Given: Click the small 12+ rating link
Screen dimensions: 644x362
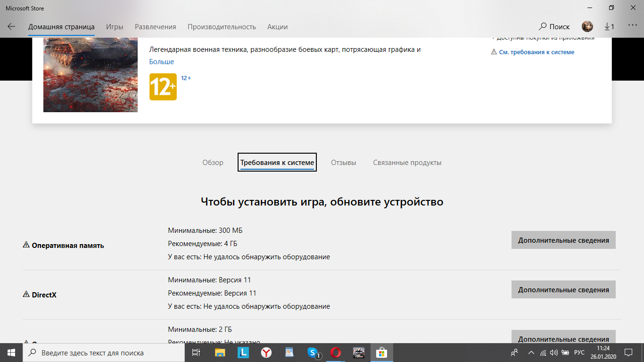Looking at the screenshot, I should pyautogui.click(x=186, y=78).
